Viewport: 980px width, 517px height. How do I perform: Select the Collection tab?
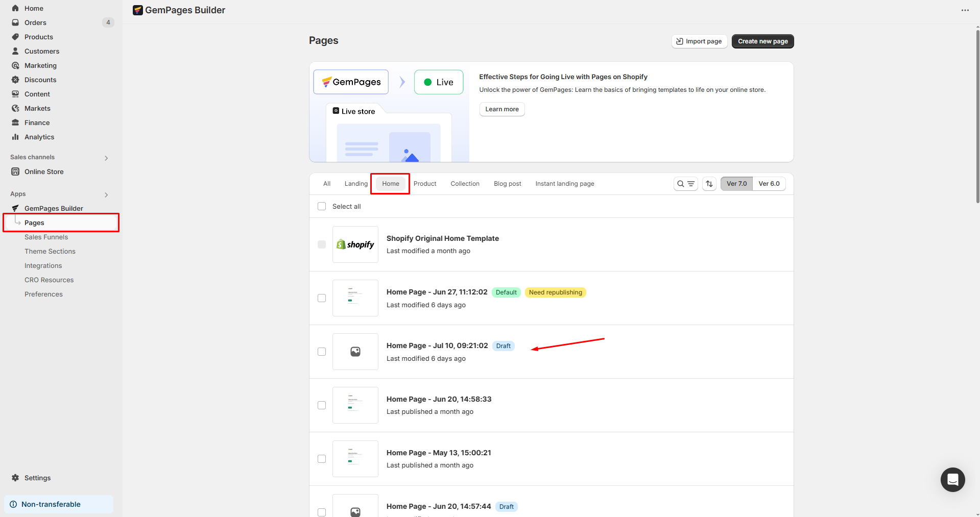click(x=465, y=183)
